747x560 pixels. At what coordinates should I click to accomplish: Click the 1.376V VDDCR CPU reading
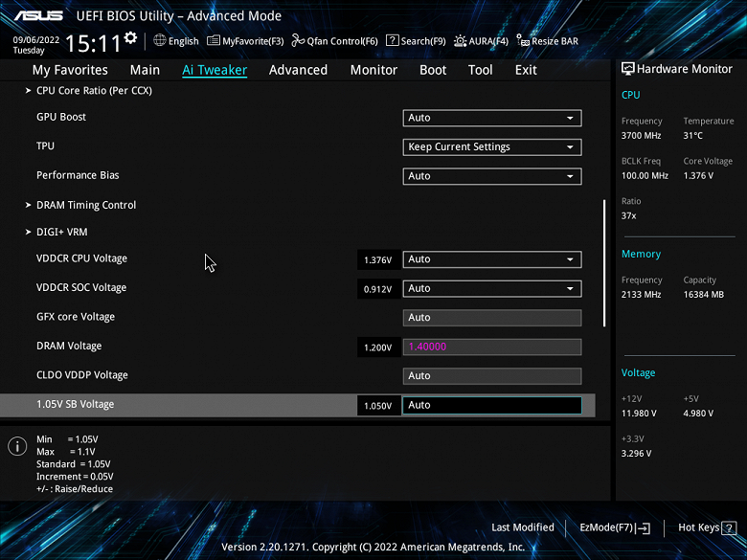tap(377, 260)
